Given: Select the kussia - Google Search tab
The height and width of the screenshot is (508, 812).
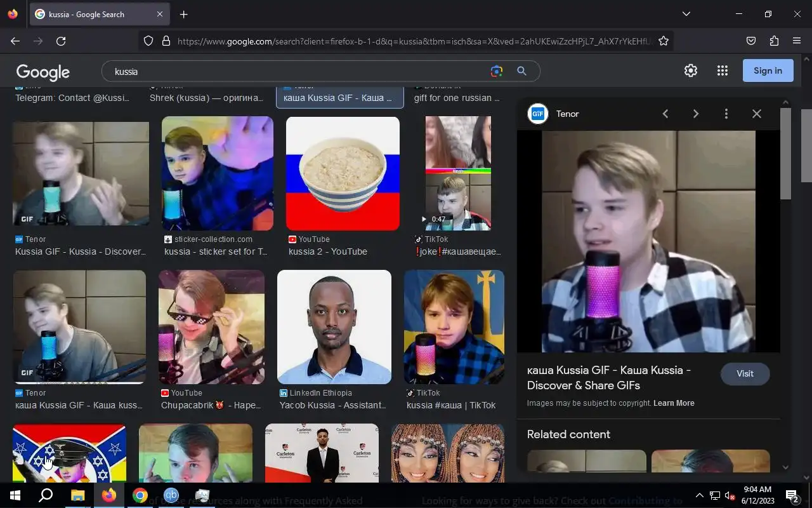Looking at the screenshot, I should (100, 14).
